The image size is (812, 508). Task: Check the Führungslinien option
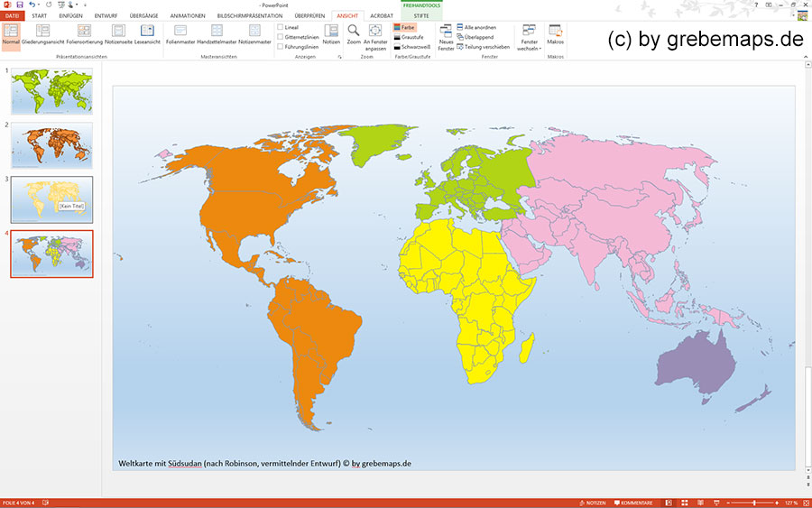281,46
